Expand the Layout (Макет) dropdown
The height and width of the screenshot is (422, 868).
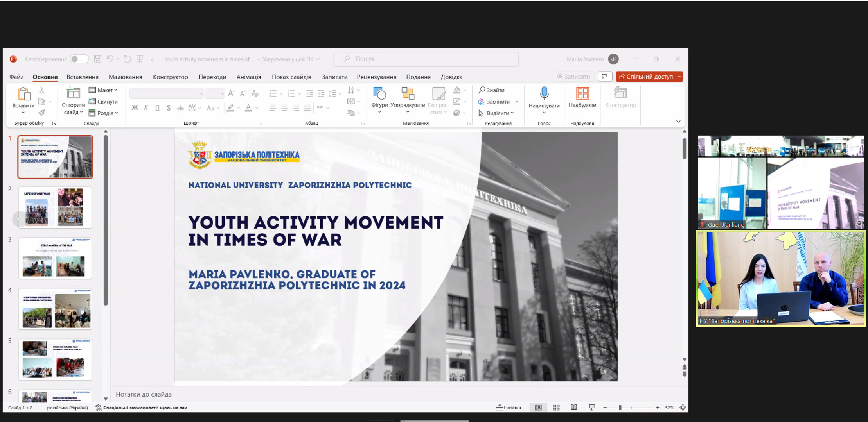coord(103,90)
